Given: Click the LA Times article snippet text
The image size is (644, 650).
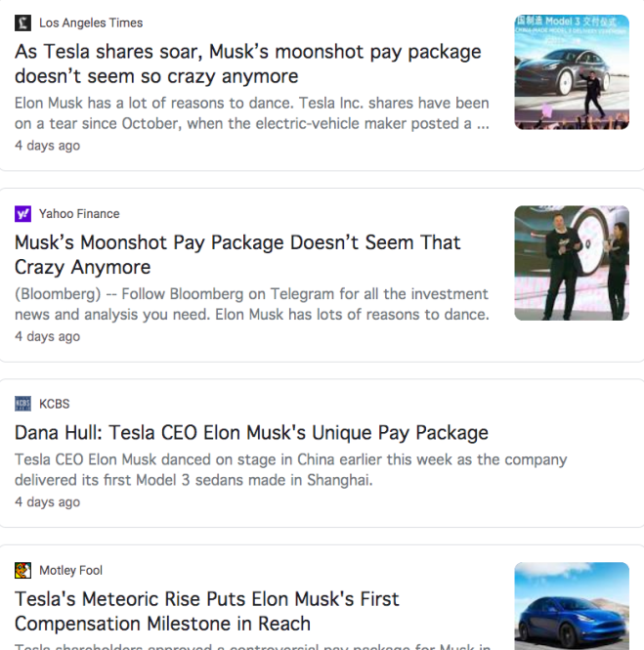Looking at the screenshot, I should [x=251, y=113].
